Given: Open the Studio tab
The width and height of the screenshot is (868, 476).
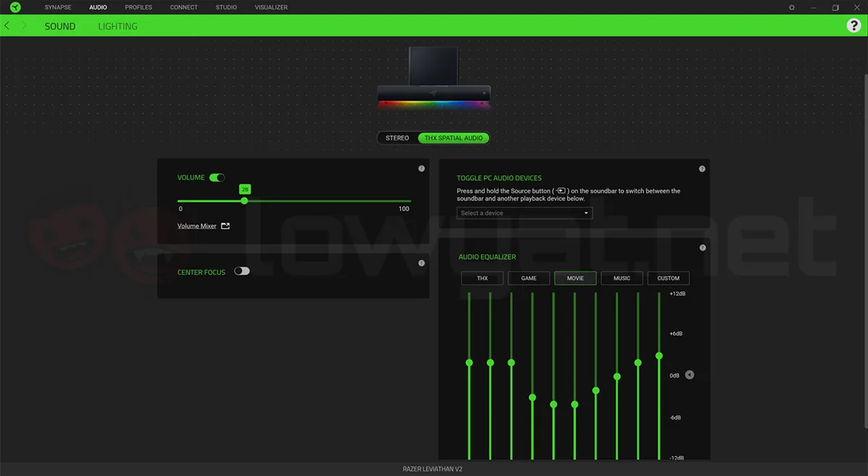Looking at the screenshot, I should (226, 7).
